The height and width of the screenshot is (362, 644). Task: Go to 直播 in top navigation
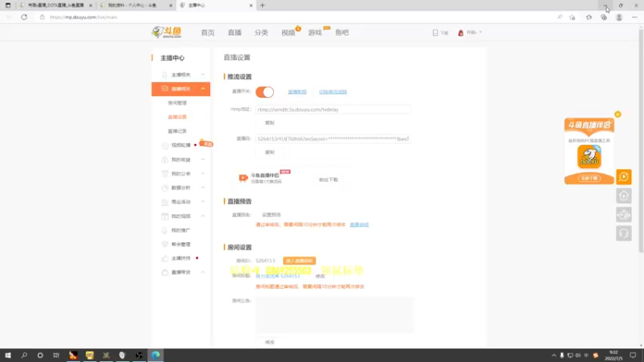[x=234, y=32]
